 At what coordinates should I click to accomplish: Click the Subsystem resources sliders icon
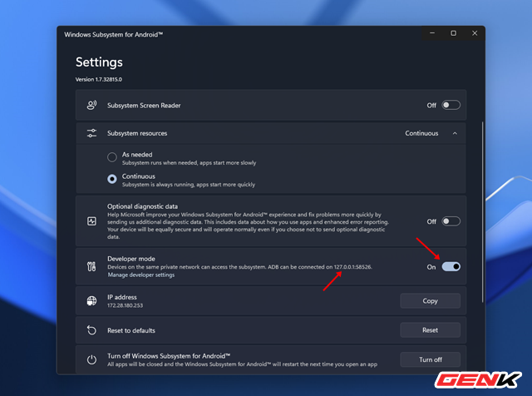click(x=91, y=133)
